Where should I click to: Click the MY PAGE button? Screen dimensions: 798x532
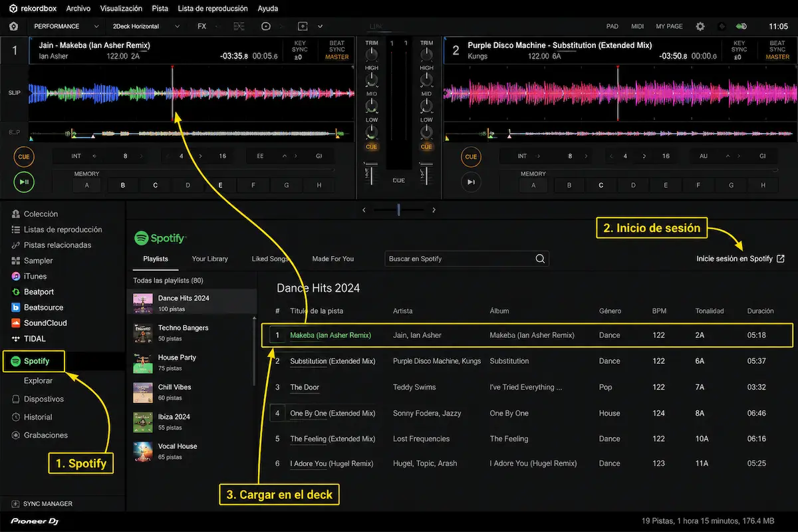point(669,27)
